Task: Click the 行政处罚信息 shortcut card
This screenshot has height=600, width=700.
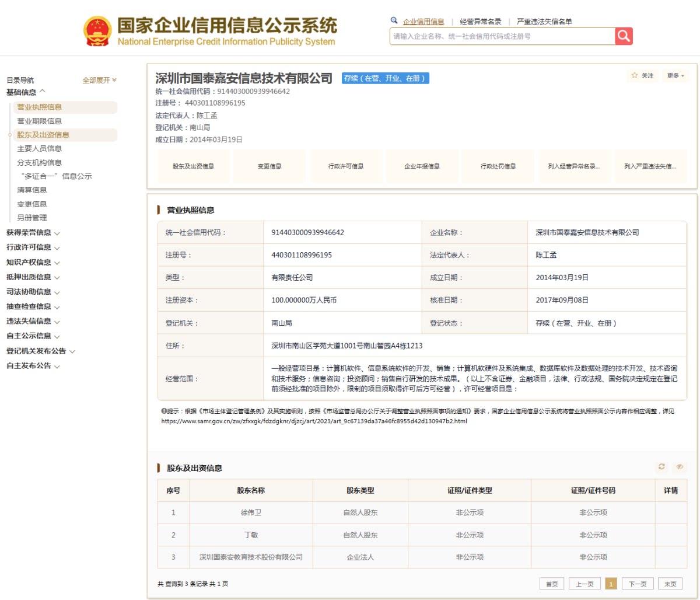Action: (x=498, y=166)
